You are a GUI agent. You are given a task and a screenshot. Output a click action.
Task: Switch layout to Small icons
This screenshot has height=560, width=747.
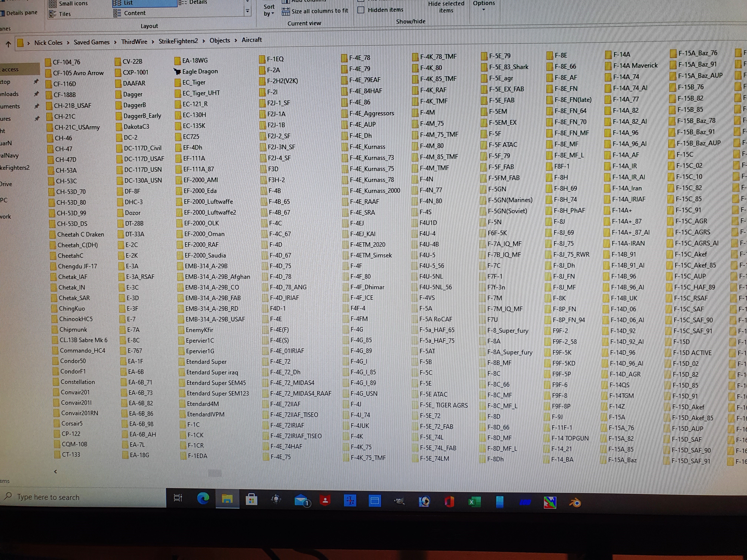[69, 4]
